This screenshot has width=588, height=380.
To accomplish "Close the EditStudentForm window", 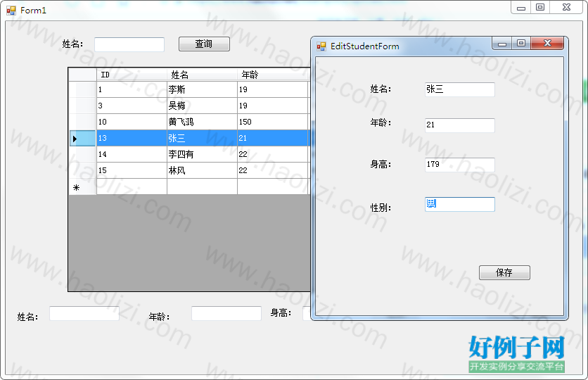I will click(x=547, y=43).
